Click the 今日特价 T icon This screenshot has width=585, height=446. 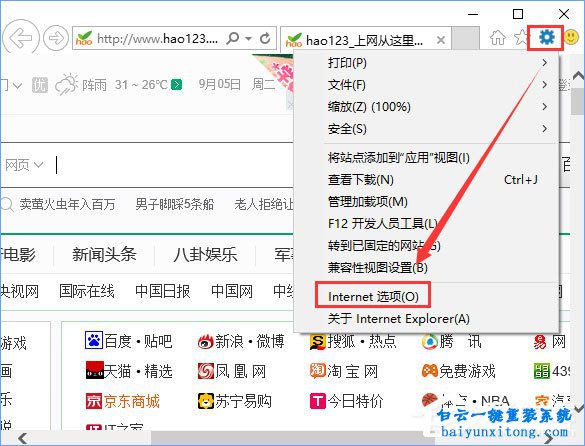[318, 401]
